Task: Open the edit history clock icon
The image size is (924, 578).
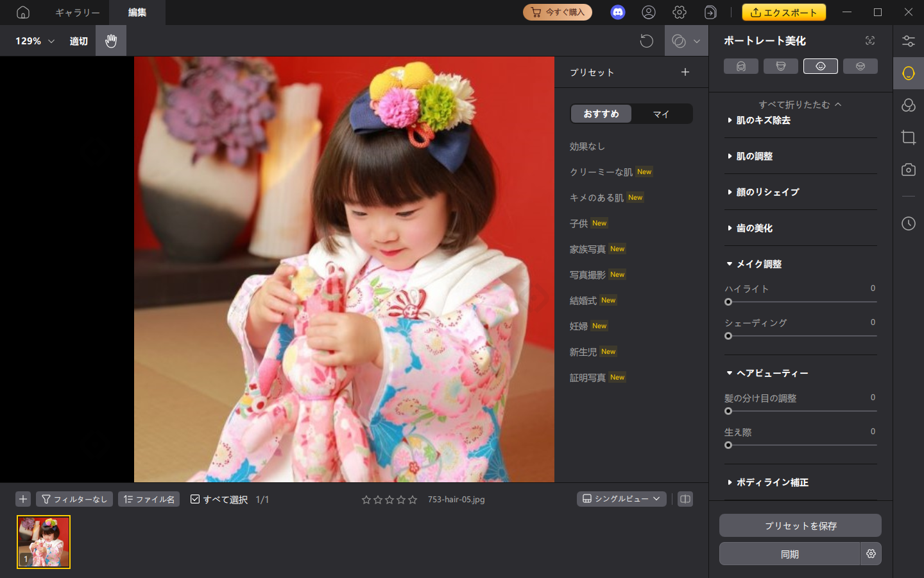Action: (908, 224)
